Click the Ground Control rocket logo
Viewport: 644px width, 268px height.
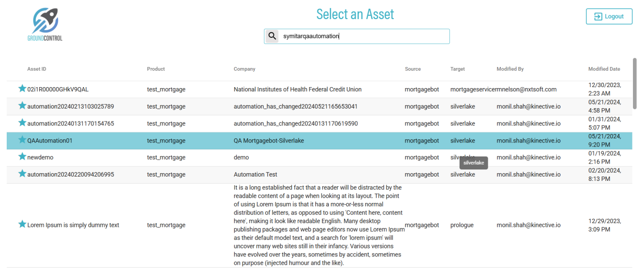pos(45,24)
